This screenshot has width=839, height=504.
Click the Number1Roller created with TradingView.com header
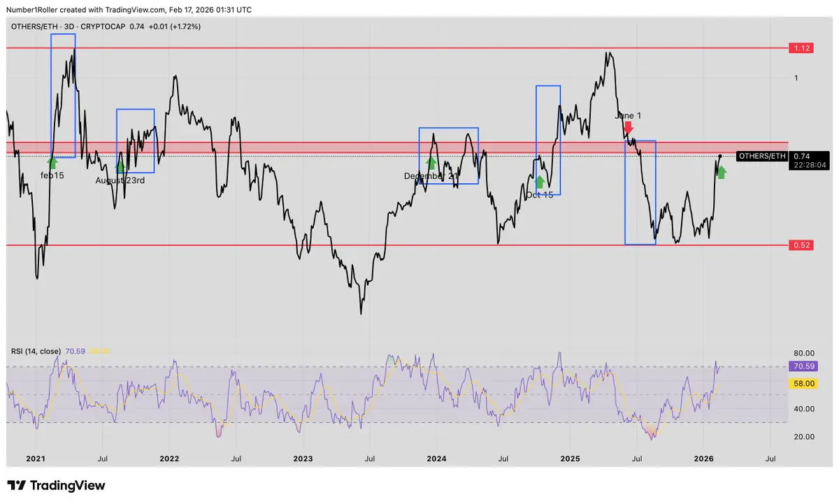tap(129, 10)
